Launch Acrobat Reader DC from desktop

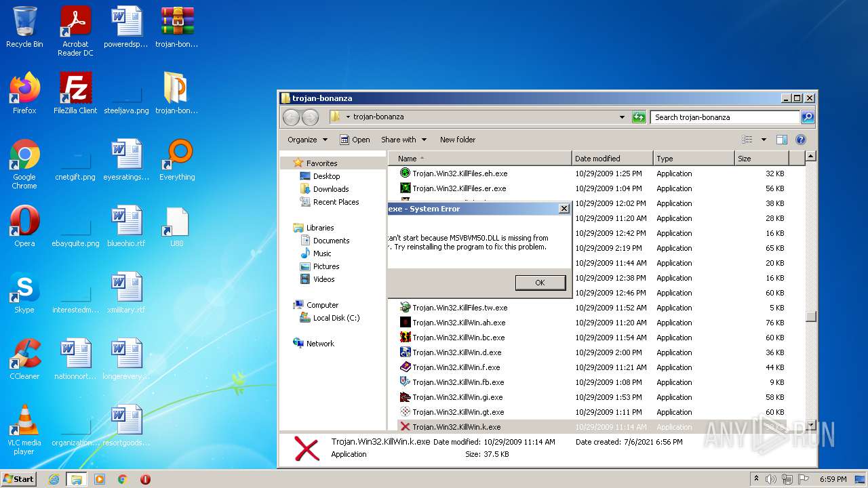tap(75, 30)
